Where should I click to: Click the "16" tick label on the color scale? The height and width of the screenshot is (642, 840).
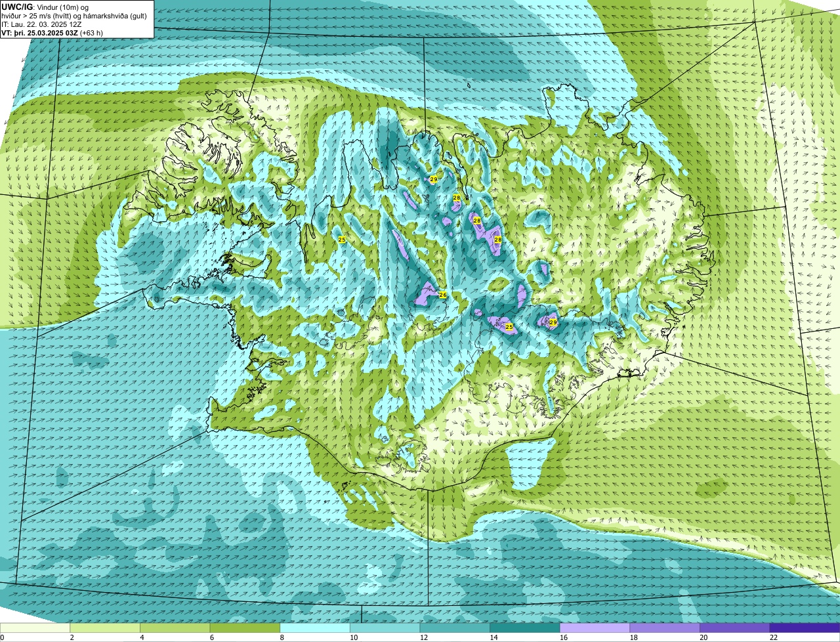[x=564, y=637]
